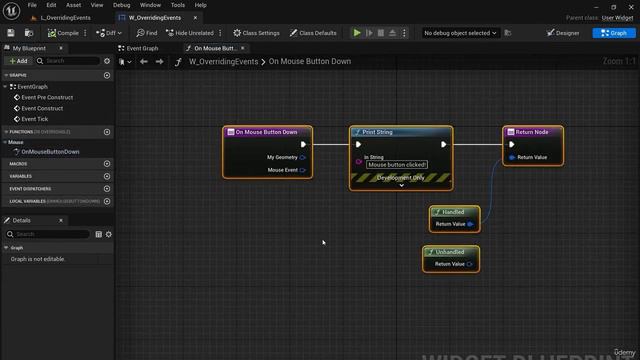Close the W_OverridingEvents tab
Image resolution: width=640 pixels, height=360 pixels.
(195, 18)
